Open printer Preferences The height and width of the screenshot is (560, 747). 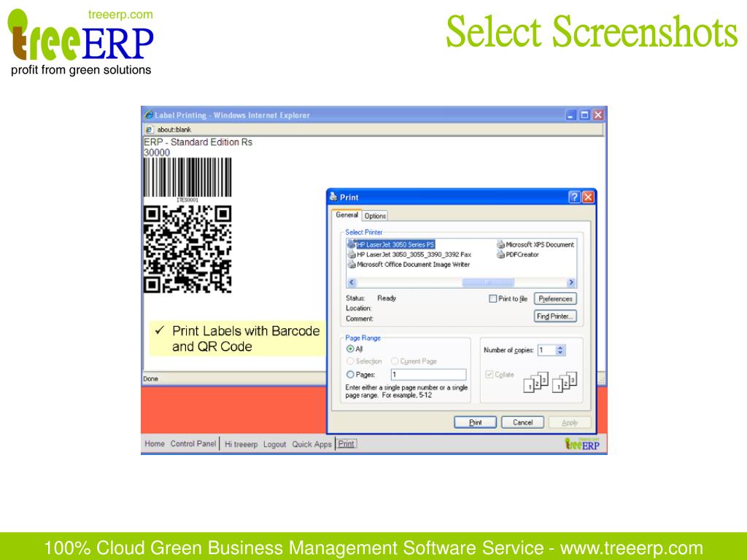tap(555, 298)
